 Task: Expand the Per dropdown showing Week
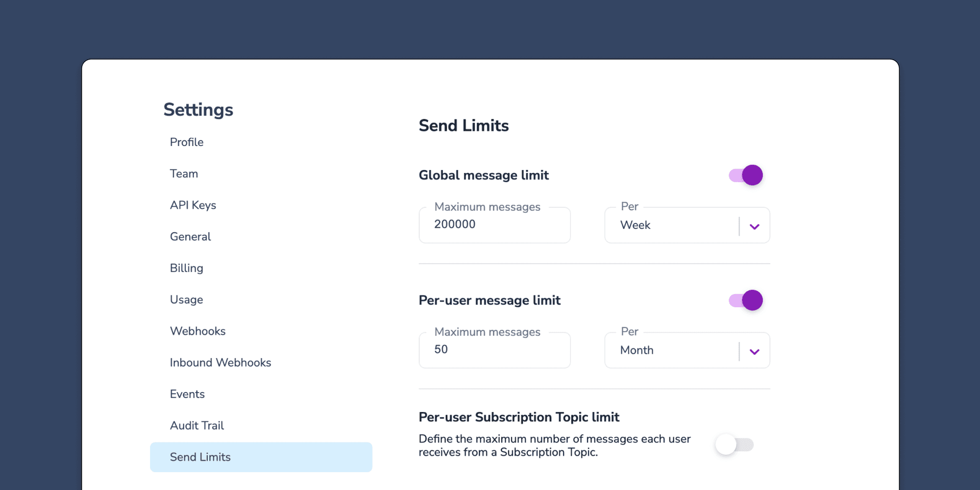(754, 225)
